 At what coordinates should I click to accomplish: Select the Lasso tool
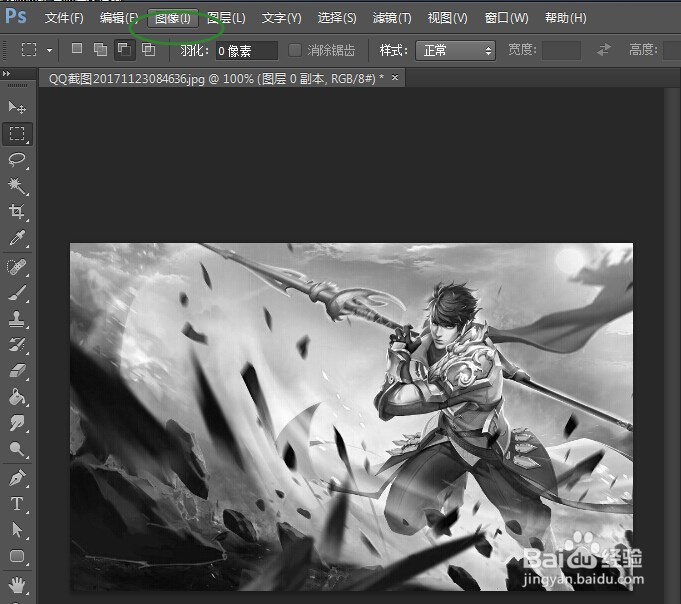pos(17,160)
